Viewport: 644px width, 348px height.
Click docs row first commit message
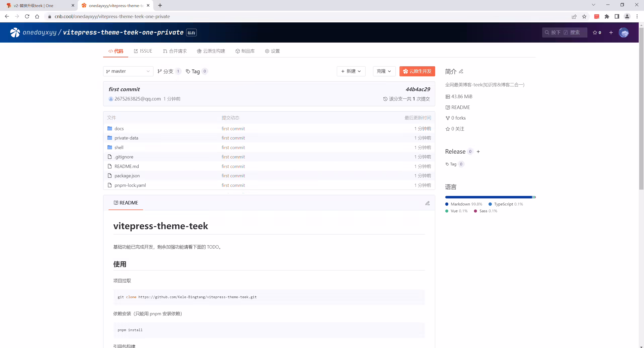pyautogui.click(x=233, y=128)
